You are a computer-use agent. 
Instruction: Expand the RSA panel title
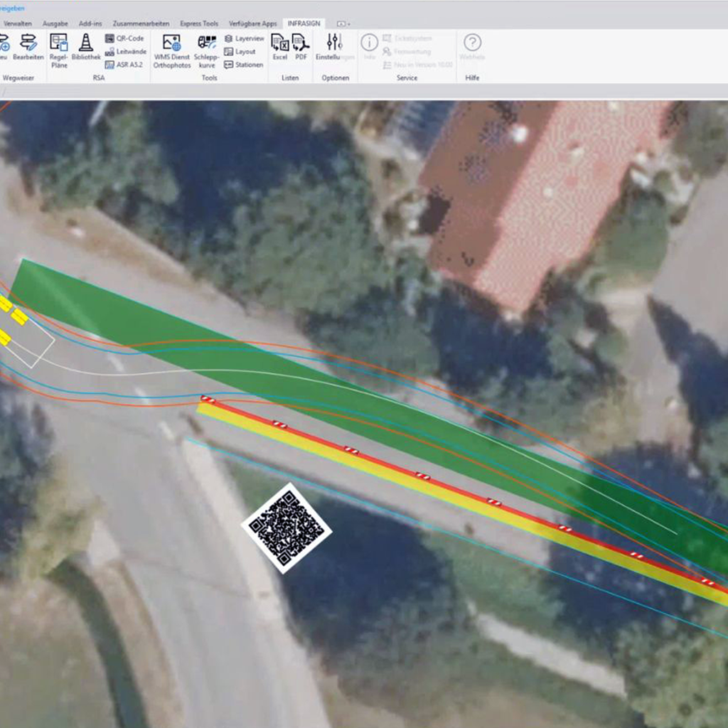98,77
